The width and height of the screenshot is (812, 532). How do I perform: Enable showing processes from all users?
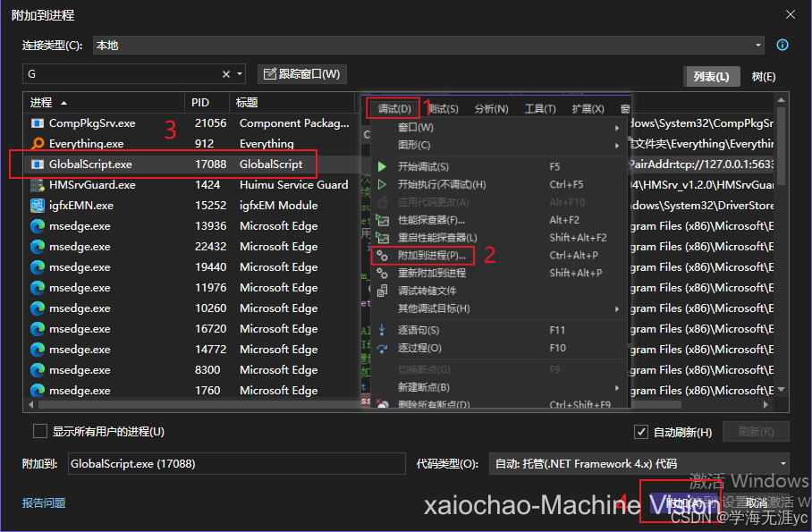click(x=40, y=432)
